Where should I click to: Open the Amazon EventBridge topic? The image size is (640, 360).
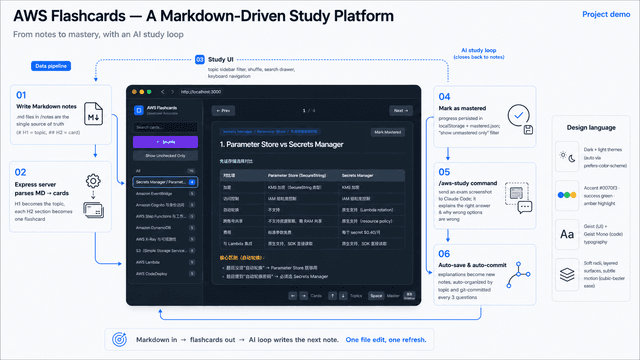point(165,193)
